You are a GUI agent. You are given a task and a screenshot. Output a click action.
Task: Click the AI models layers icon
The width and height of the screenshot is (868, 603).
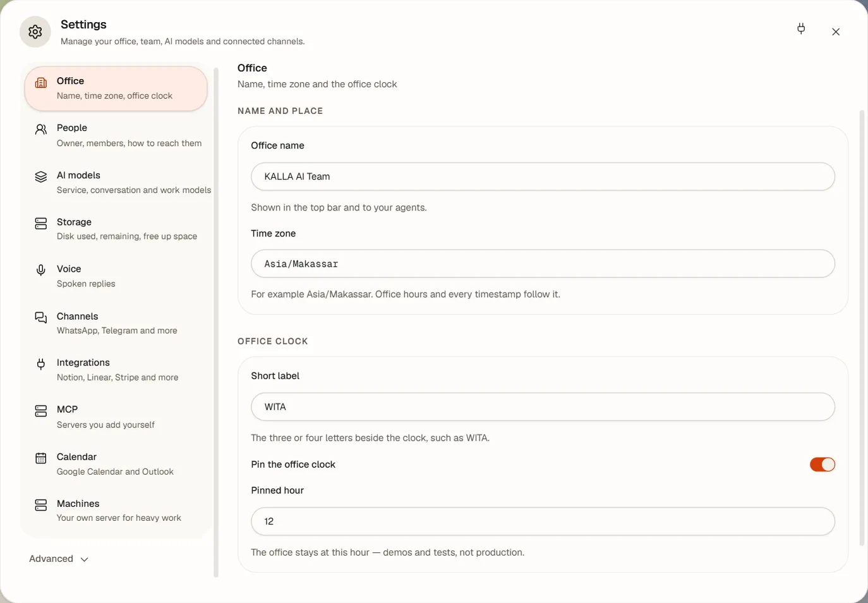[41, 176]
